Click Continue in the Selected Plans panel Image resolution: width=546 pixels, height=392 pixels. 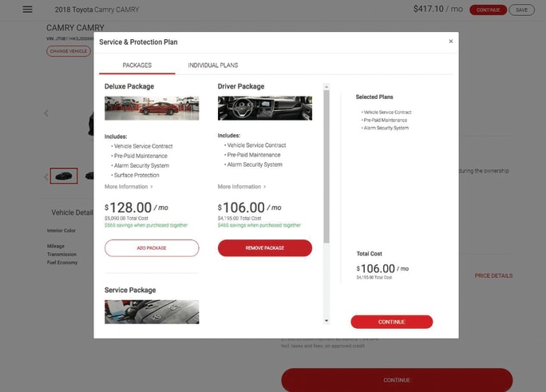pyautogui.click(x=392, y=322)
